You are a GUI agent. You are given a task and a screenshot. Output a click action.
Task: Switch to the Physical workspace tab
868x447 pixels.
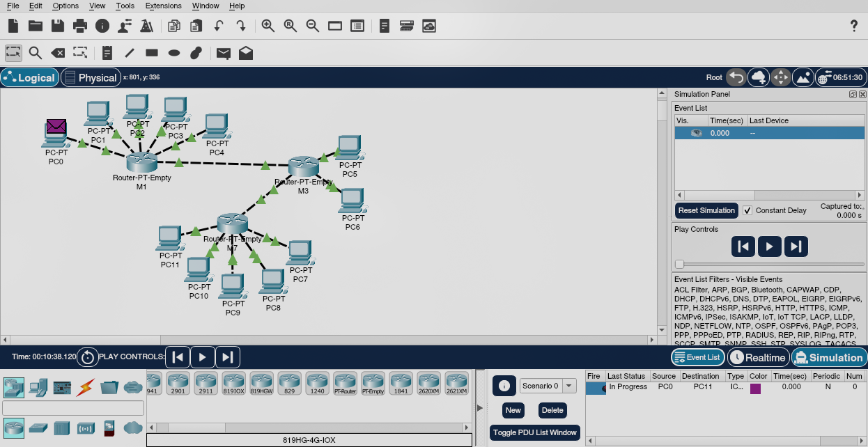pos(91,77)
